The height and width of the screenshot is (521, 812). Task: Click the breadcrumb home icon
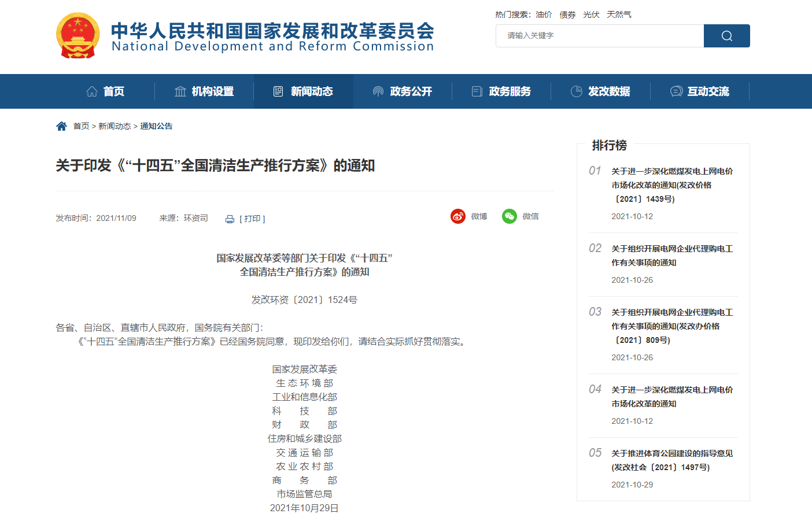click(61, 126)
